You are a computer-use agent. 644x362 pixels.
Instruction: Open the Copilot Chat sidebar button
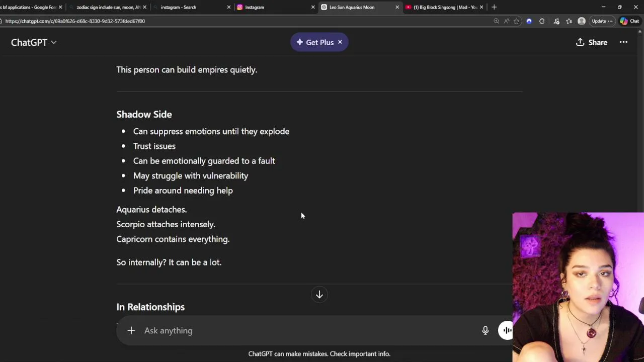(629, 21)
